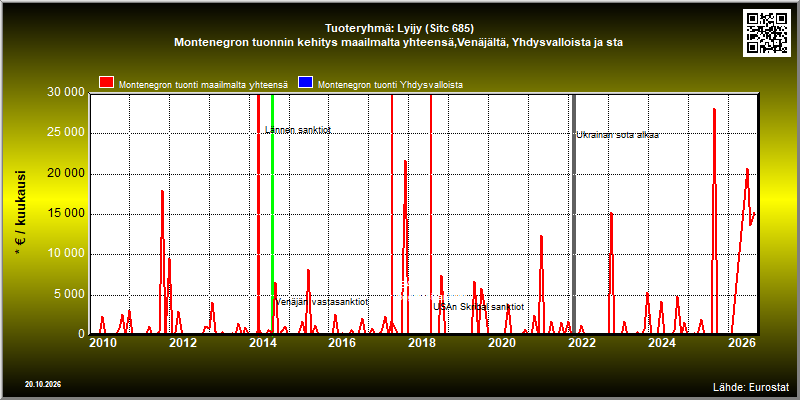Click the x-axis year '2014'
The height and width of the screenshot is (400, 800).
262,343
